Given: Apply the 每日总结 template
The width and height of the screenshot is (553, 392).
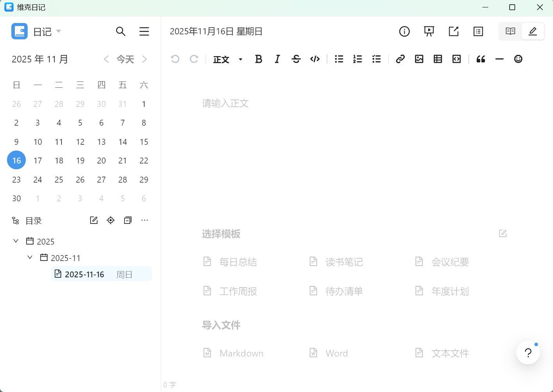Looking at the screenshot, I should click(238, 262).
